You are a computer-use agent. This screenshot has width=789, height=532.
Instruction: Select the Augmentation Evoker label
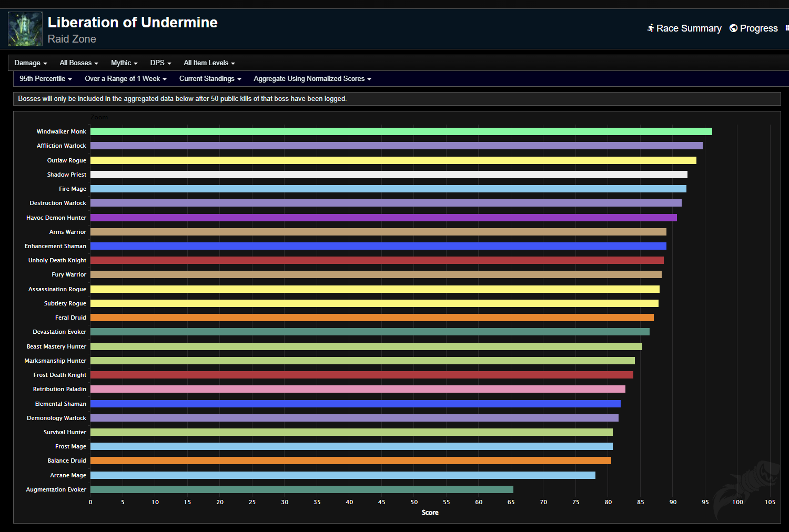click(56, 489)
